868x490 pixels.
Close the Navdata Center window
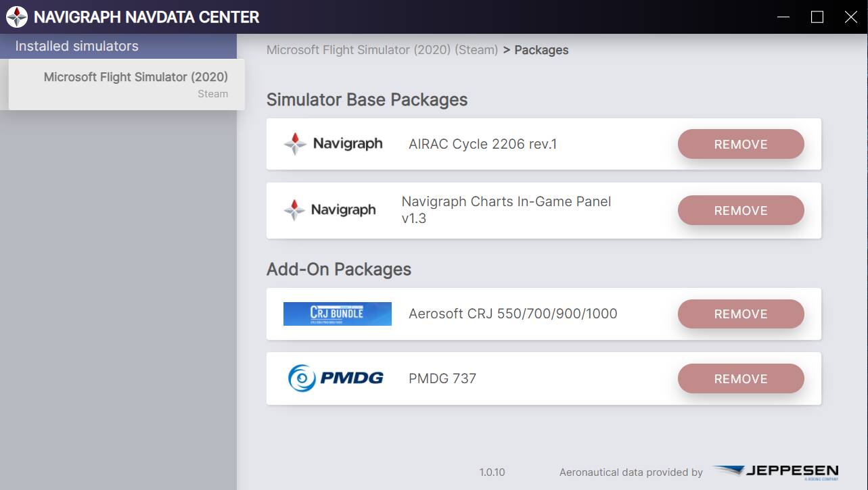[x=851, y=17]
